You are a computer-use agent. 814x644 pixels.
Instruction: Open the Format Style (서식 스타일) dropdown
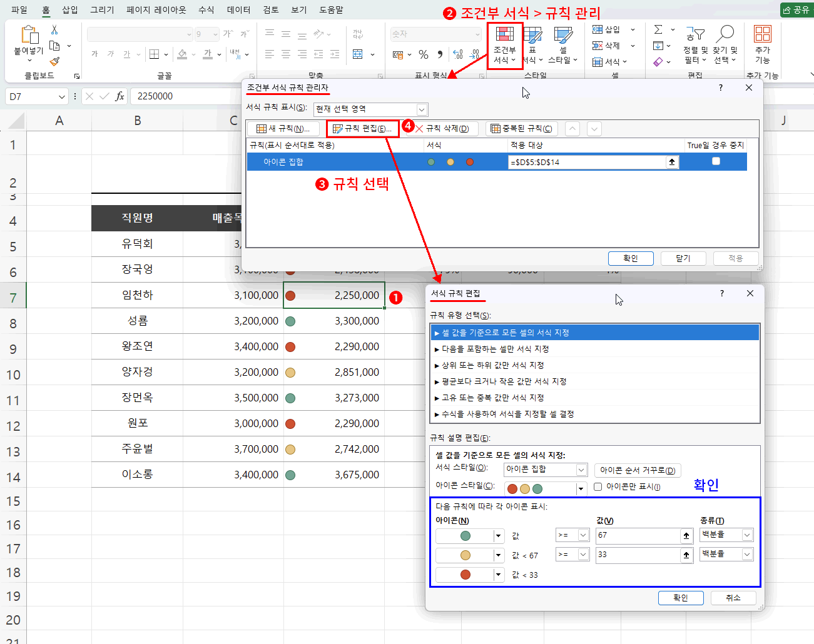(581, 470)
